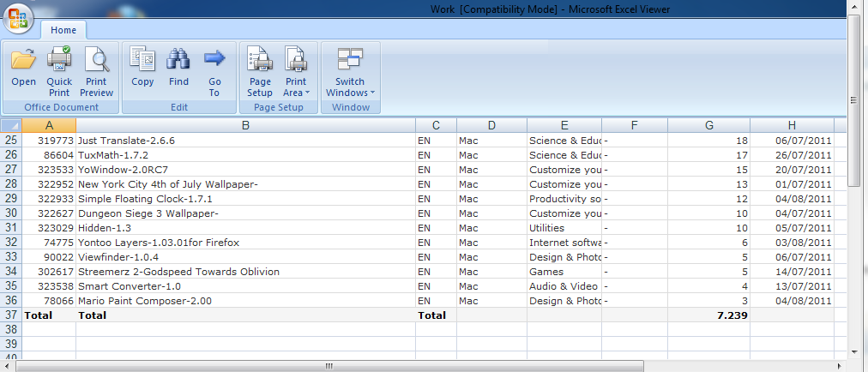Select the Home ribbon tab

point(63,30)
